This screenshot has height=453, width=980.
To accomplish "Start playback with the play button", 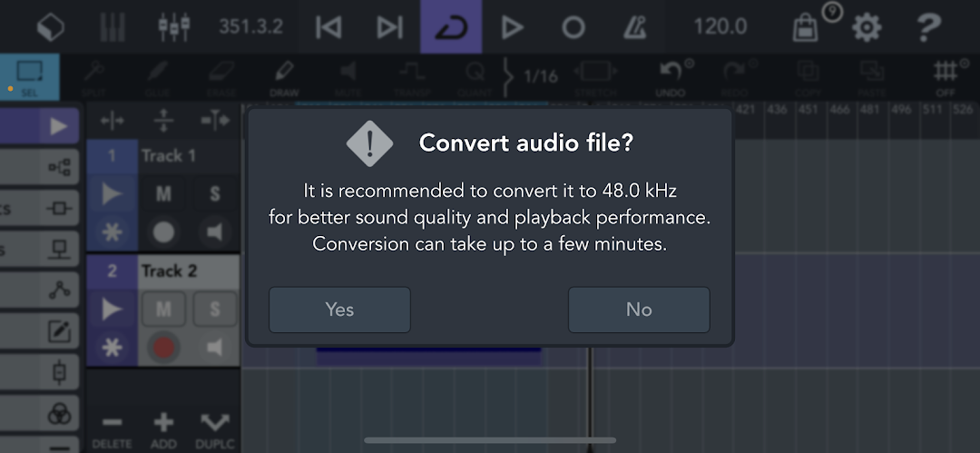I will coord(512,27).
